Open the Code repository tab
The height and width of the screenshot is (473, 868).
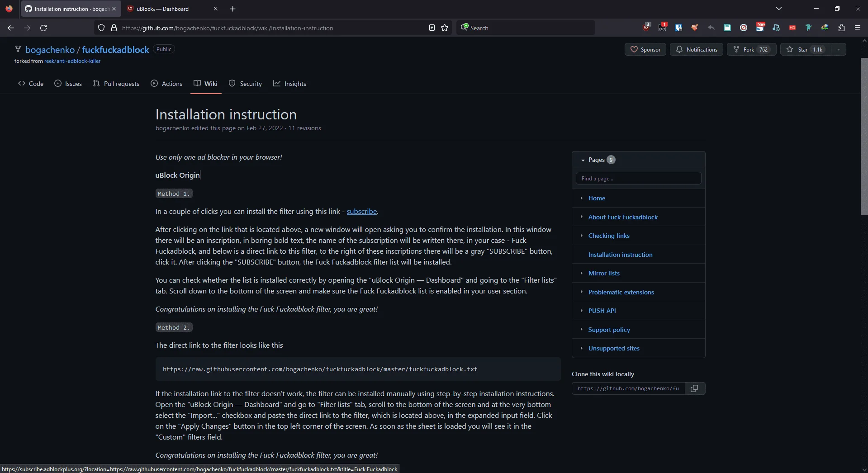click(x=31, y=84)
